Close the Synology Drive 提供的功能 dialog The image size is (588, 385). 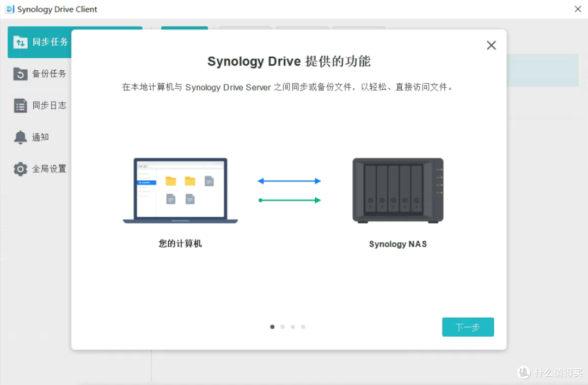(x=491, y=45)
